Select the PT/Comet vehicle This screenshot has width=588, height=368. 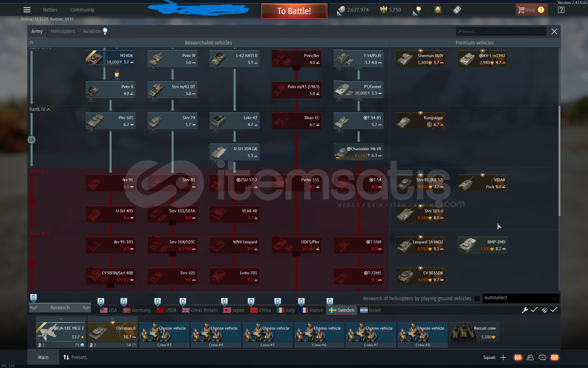pos(358,90)
